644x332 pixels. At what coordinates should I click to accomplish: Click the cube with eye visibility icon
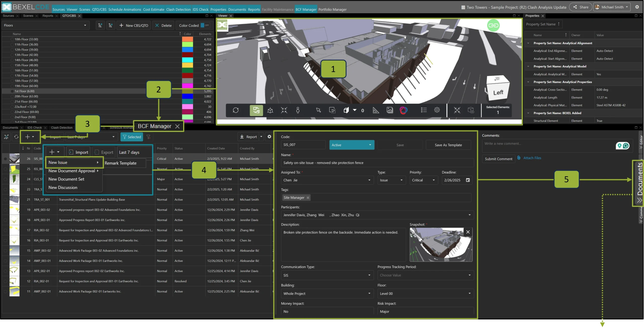(471, 110)
